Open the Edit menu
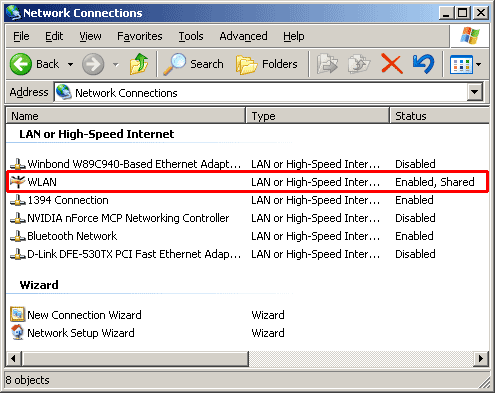This screenshot has width=495, height=393. (x=54, y=36)
